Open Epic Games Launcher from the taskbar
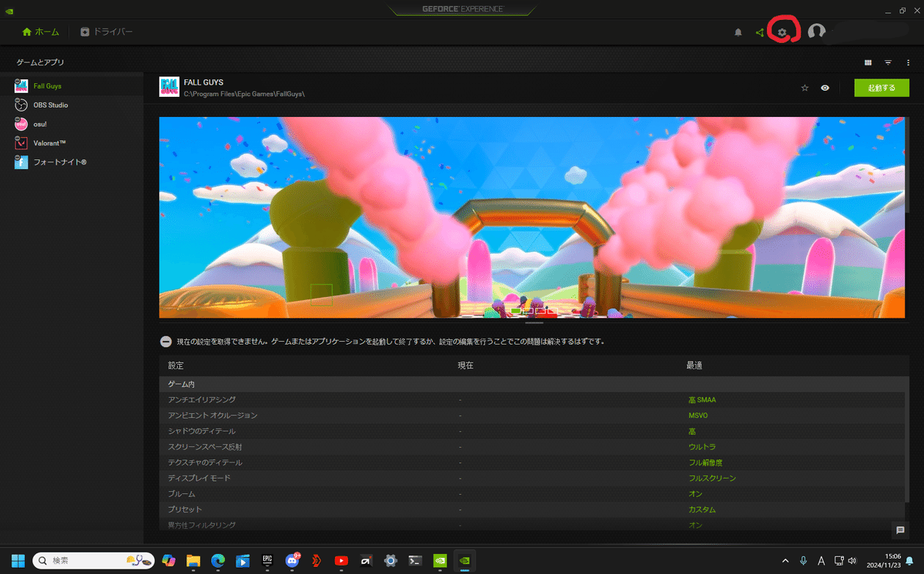 tap(267, 560)
